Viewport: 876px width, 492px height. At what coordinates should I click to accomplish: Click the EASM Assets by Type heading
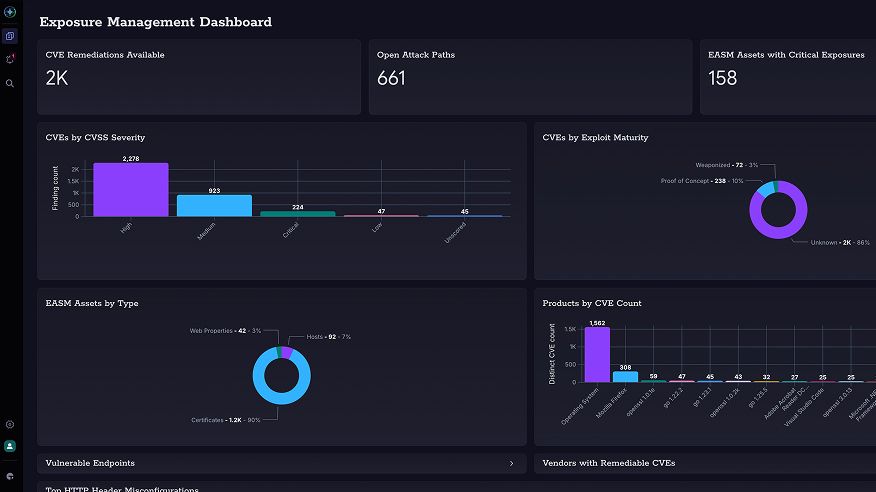click(x=92, y=303)
